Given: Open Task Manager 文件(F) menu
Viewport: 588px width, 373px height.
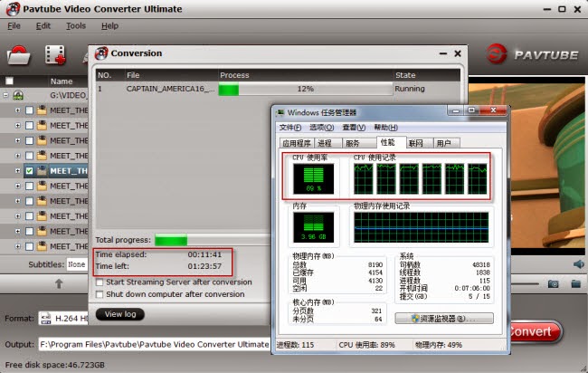Looking at the screenshot, I should point(290,128).
